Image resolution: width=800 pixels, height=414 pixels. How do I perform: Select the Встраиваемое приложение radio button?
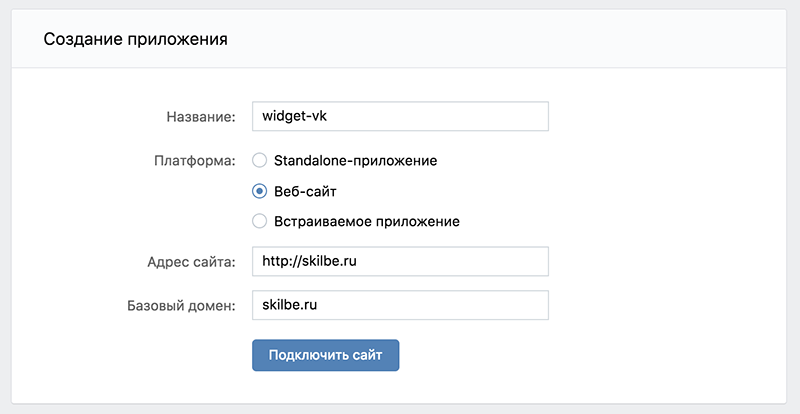(259, 222)
